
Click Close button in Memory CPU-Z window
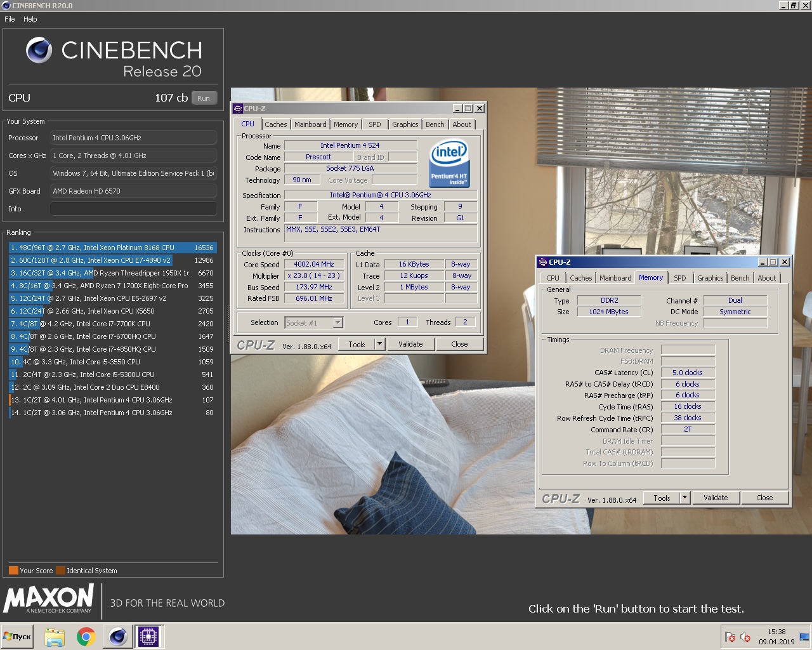pos(764,498)
